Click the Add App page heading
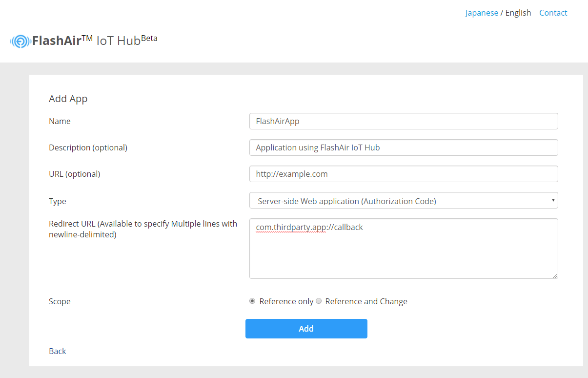The width and height of the screenshot is (588, 378). point(68,99)
